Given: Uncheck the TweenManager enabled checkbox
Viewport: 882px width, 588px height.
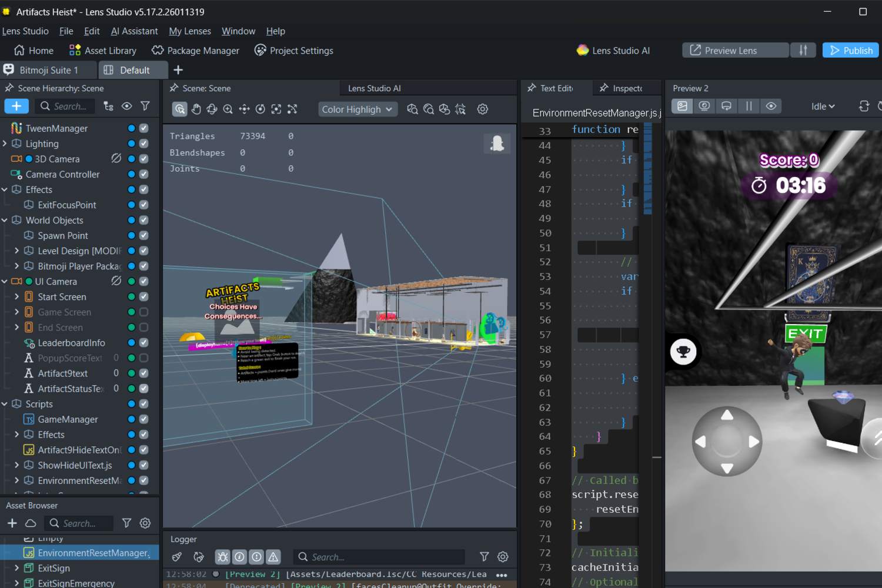Looking at the screenshot, I should click(x=144, y=128).
